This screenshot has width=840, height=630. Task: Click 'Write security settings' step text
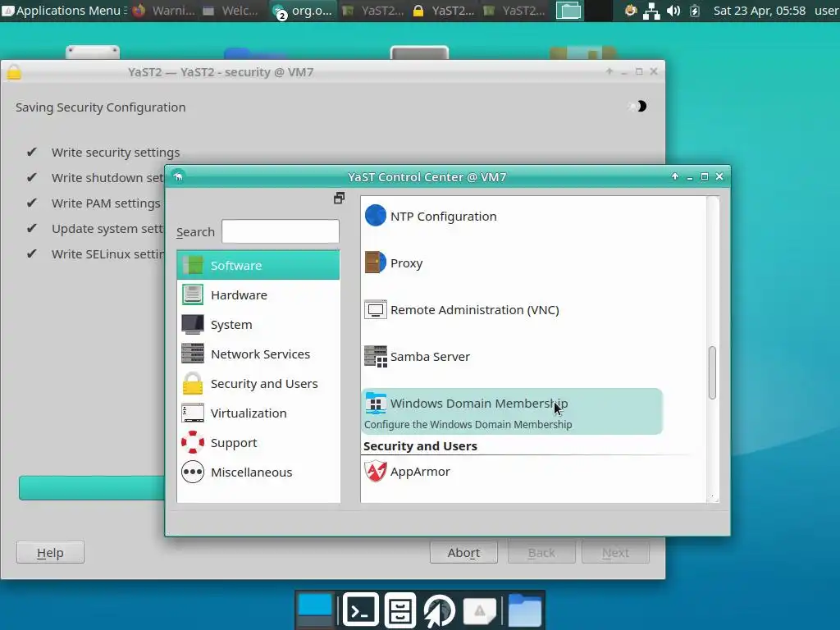(116, 153)
